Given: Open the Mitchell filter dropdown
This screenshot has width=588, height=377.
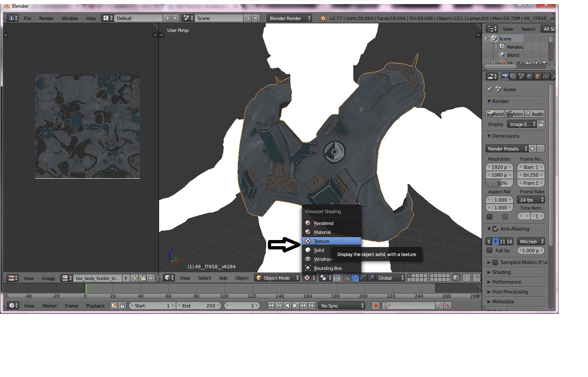Looking at the screenshot, I should point(531,241).
